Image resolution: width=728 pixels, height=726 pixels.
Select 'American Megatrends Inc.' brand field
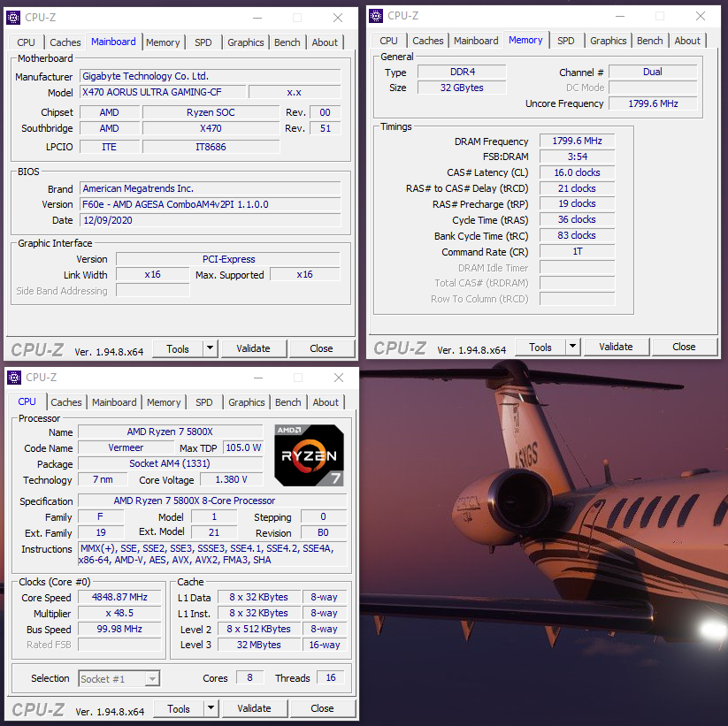211,188
